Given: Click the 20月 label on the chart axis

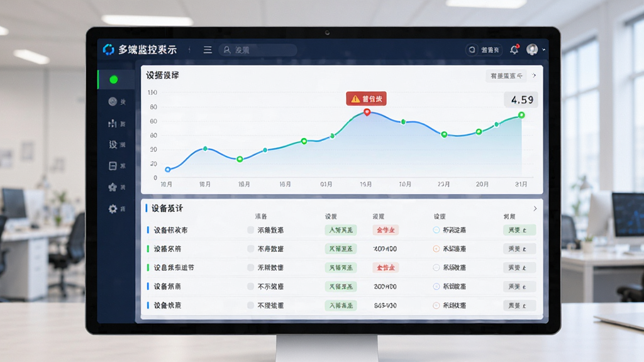Looking at the screenshot, I should click(x=482, y=184).
